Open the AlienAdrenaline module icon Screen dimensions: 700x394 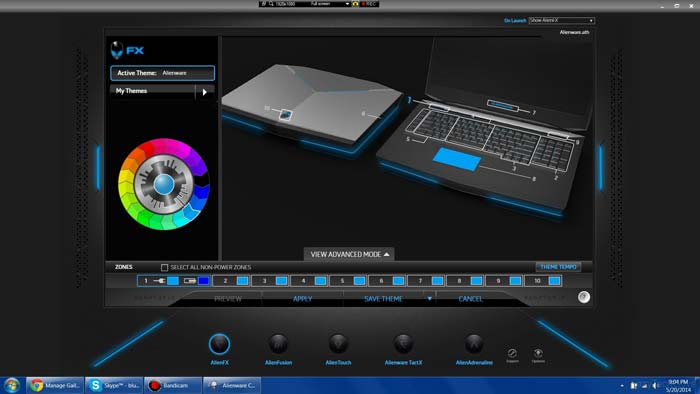474,344
